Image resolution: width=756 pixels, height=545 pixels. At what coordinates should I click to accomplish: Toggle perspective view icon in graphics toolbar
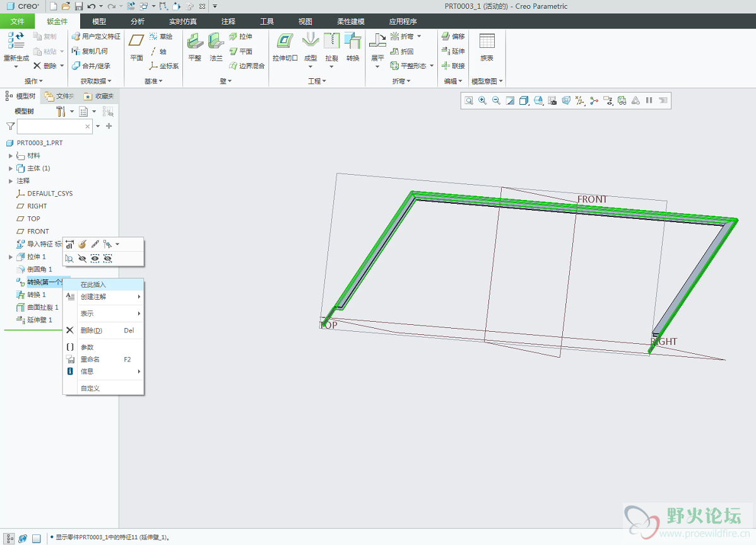click(x=566, y=100)
